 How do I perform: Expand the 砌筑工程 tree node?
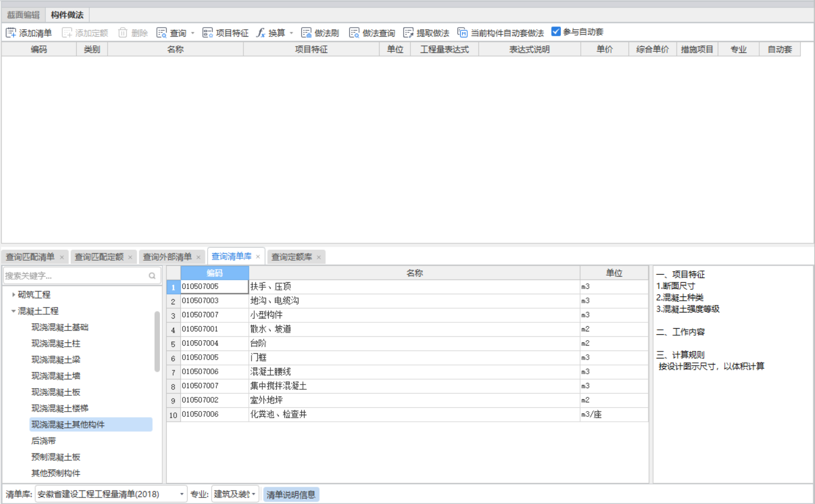point(14,295)
